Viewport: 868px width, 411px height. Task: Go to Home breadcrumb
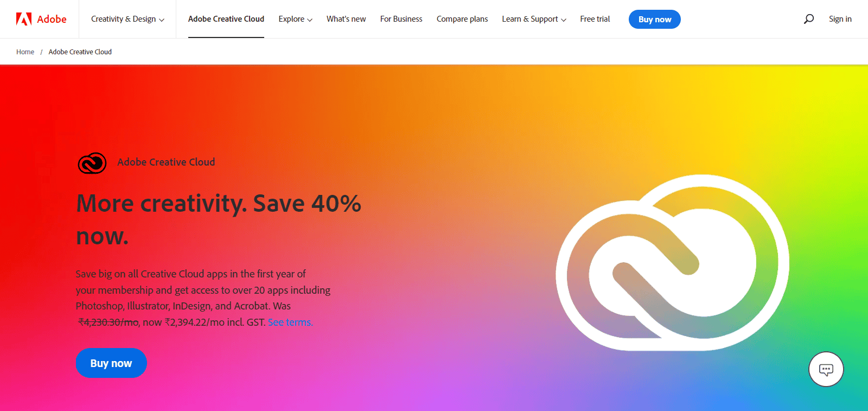click(25, 52)
